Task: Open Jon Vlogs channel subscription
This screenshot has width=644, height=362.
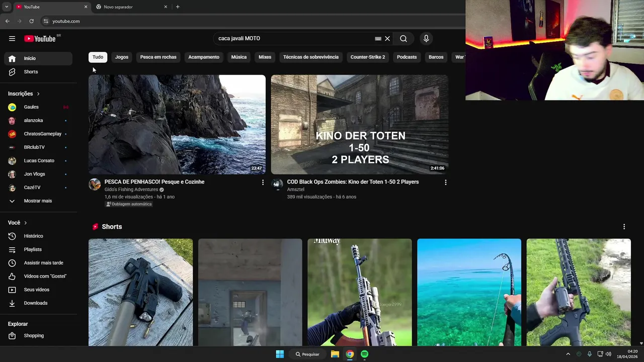Action: pyautogui.click(x=38, y=174)
